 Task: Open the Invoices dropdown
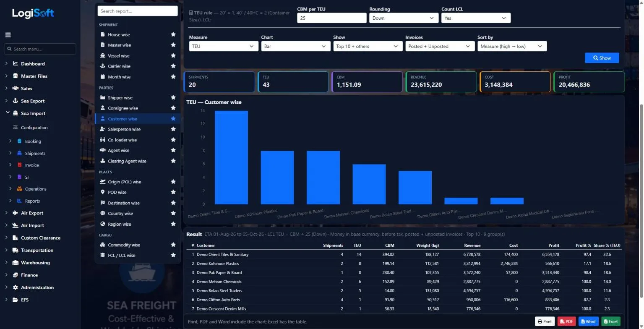coord(440,46)
